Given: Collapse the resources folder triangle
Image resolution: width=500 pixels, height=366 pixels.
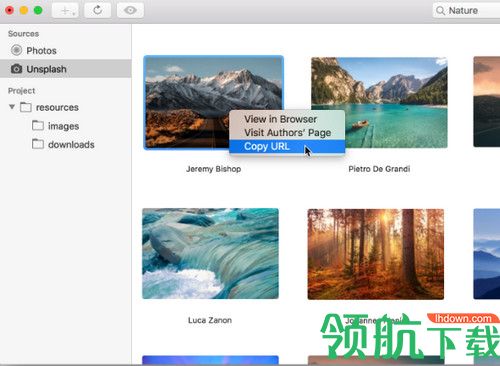Looking at the screenshot, I should click(x=12, y=107).
